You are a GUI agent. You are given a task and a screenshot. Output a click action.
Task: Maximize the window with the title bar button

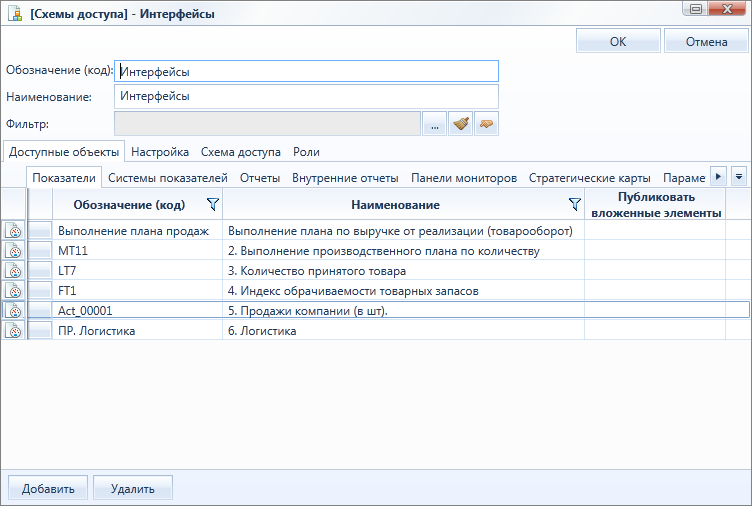click(x=695, y=9)
